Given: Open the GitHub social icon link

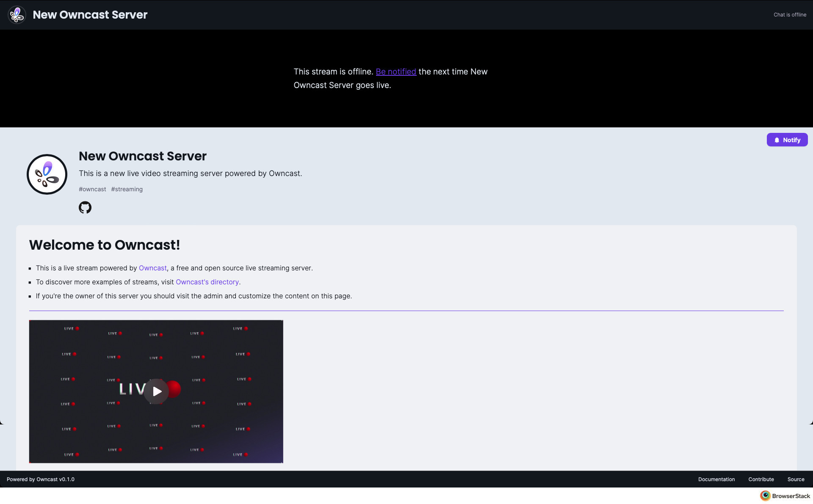Looking at the screenshot, I should point(85,207).
